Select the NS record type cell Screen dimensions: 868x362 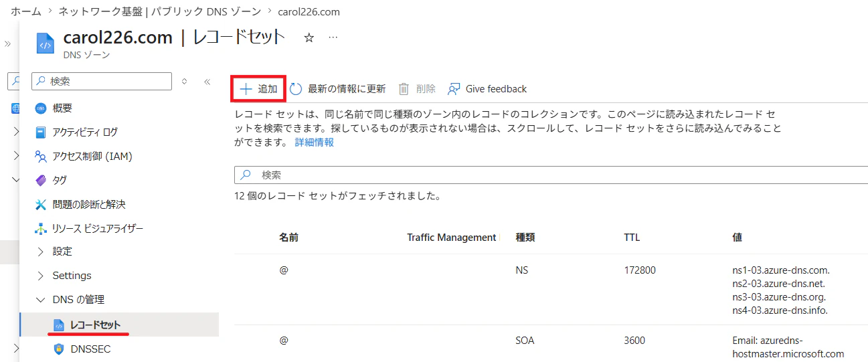tap(521, 270)
